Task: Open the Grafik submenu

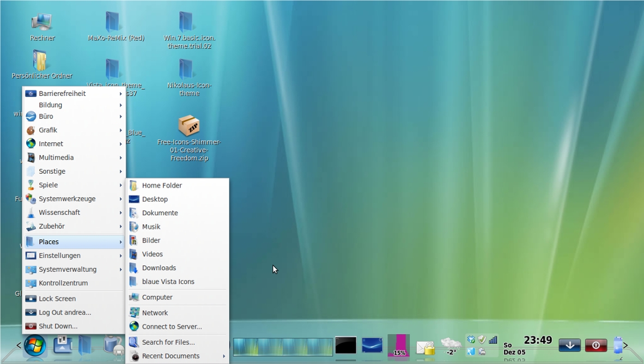Action: (x=74, y=130)
